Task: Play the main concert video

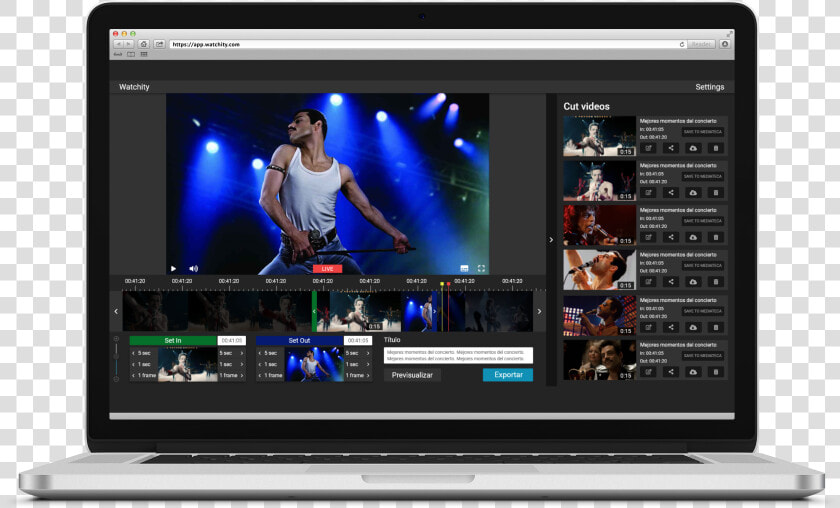Action: click(x=173, y=268)
